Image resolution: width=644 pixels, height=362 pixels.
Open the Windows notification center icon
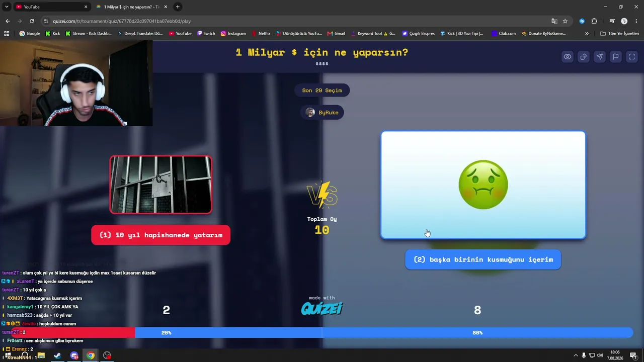click(x=633, y=355)
